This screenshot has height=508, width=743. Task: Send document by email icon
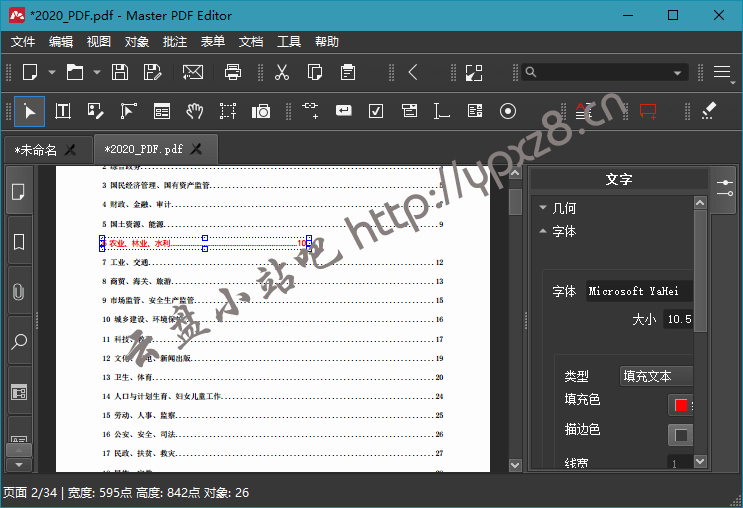pyautogui.click(x=193, y=73)
